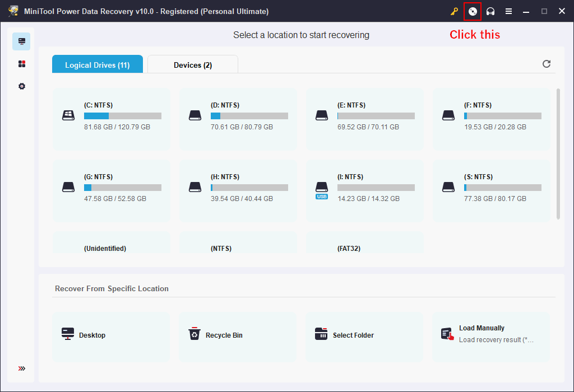
Task: Select the D: NTFS drive icon
Action: (x=195, y=115)
